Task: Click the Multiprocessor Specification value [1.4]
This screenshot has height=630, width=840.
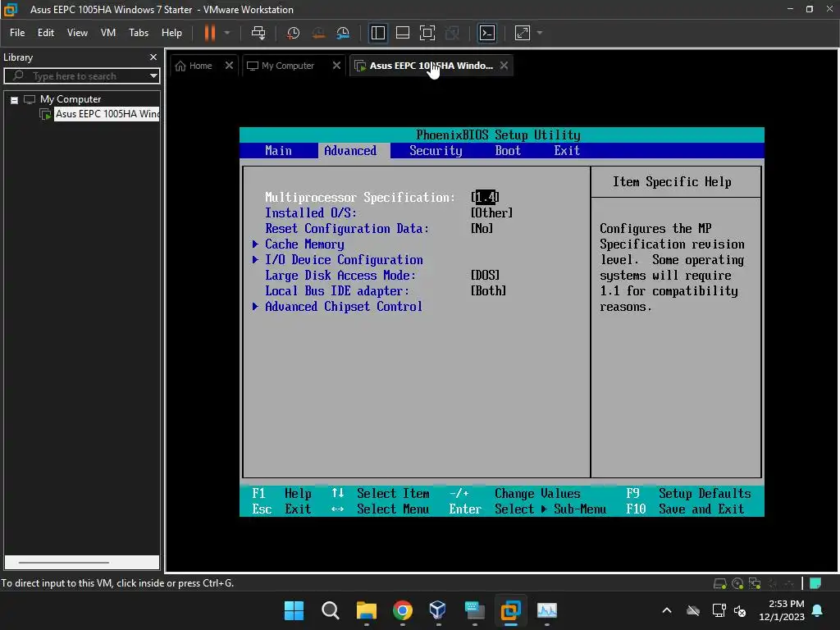Action: click(x=485, y=197)
